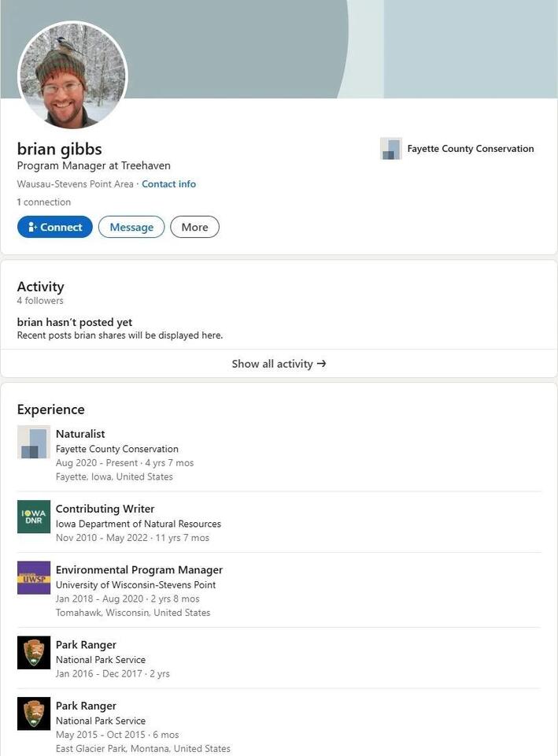Open the Environmental Program Manager entry

pyautogui.click(x=139, y=570)
